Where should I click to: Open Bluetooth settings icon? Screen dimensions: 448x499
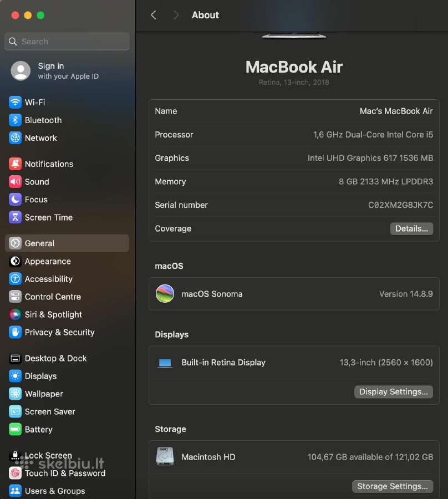[15, 120]
